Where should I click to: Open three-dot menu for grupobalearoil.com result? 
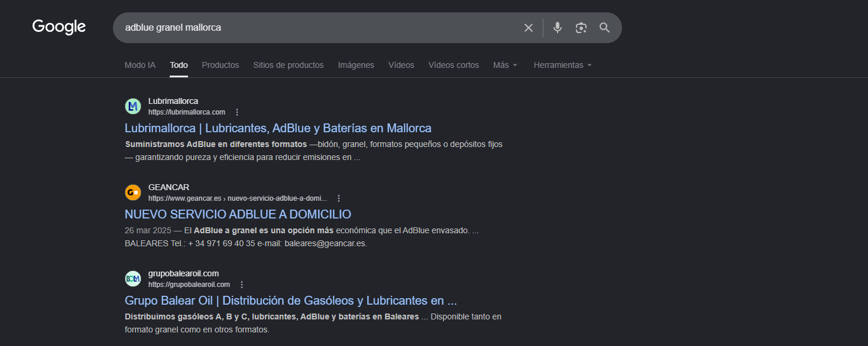pos(242,285)
